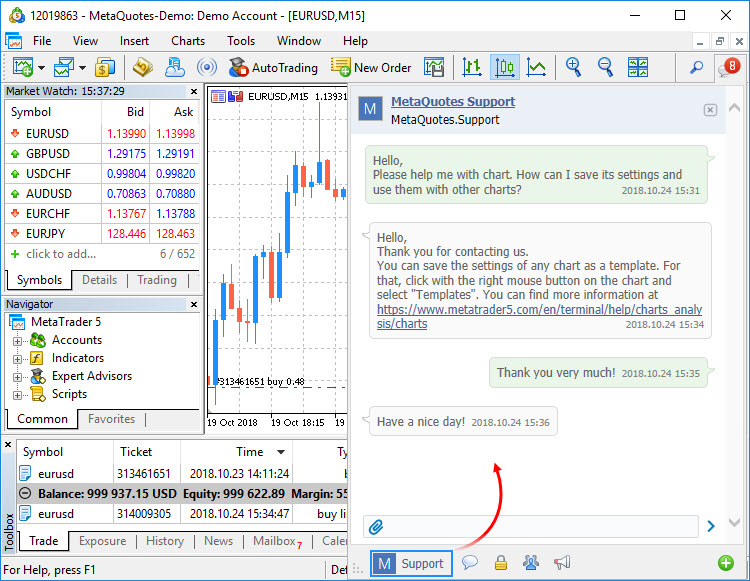Viewport: 750px width, 581px height.
Task: Open the File menu
Action: [42, 41]
